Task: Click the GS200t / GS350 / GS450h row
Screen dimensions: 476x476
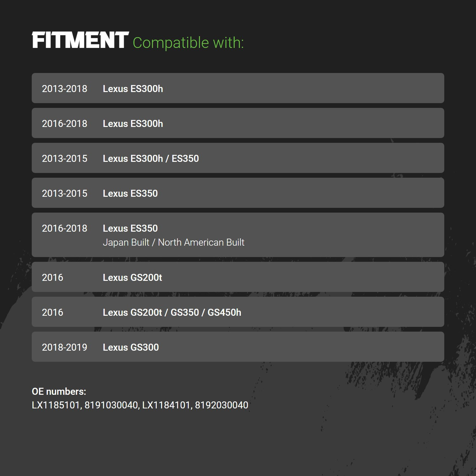Action: (x=238, y=312)
